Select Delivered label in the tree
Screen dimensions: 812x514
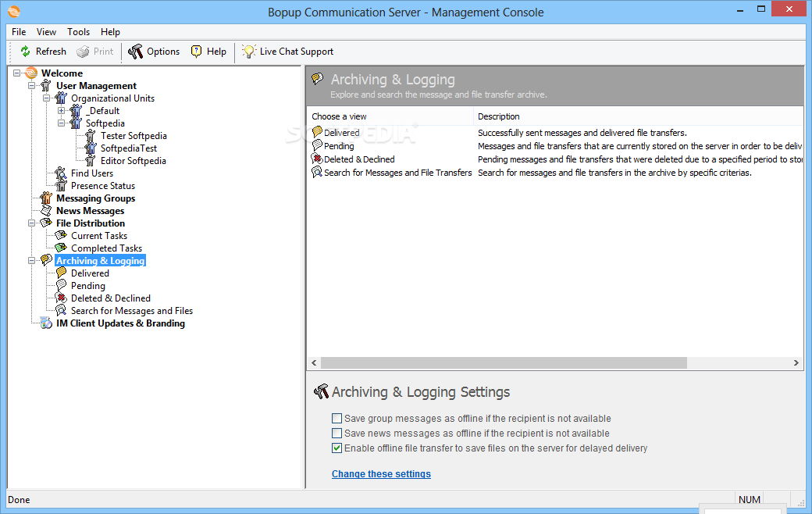pos(90,273)
